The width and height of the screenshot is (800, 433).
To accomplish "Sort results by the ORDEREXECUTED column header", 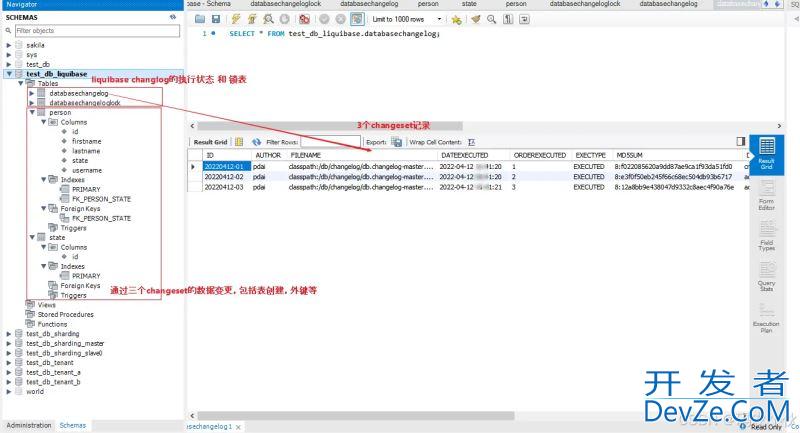I will click(540, 155).
